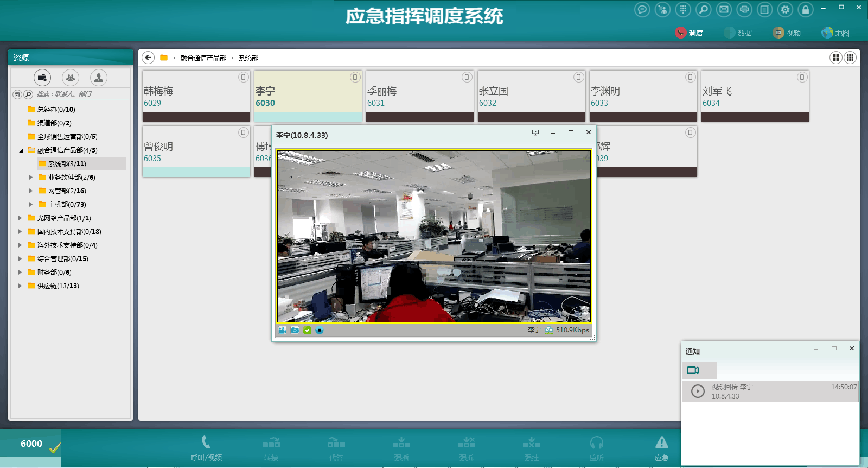Expand the 供应链(13/13) folder
This screenshot has width=868, height=468.
click(20, 286)
